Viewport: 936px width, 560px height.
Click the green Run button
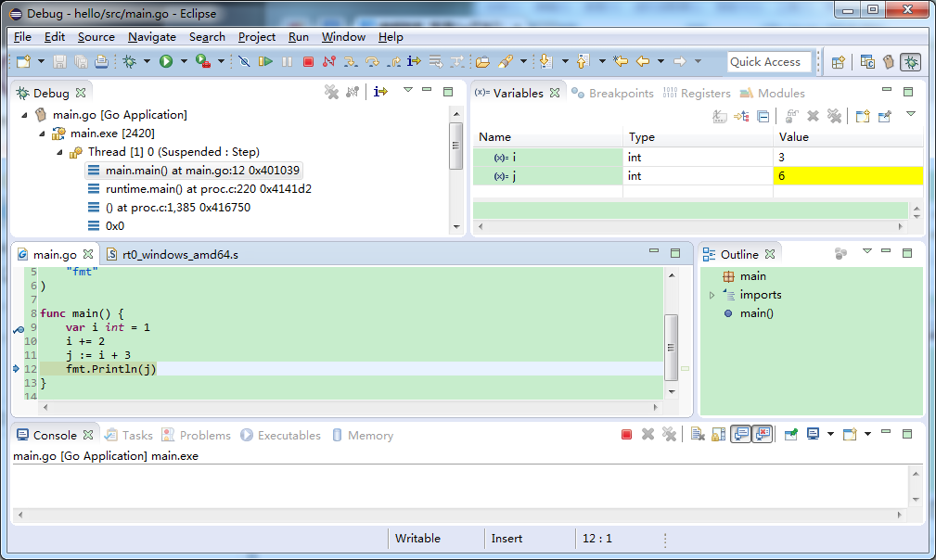click(166, 61)
